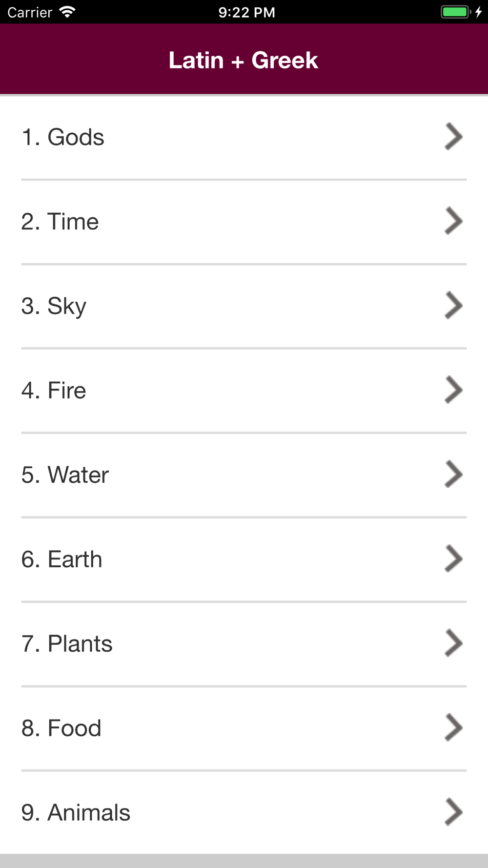
Task: Select the 4. Fire list entry
Action: click(244, 391)
